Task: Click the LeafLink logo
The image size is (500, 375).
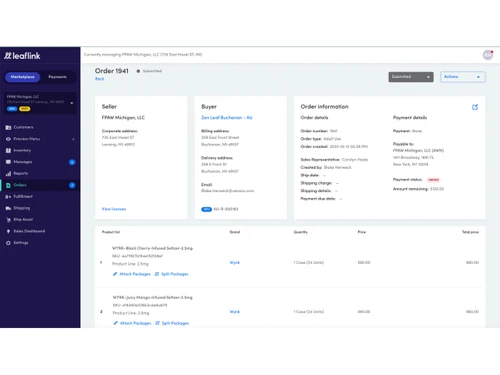Action: [x=22, y=56]
